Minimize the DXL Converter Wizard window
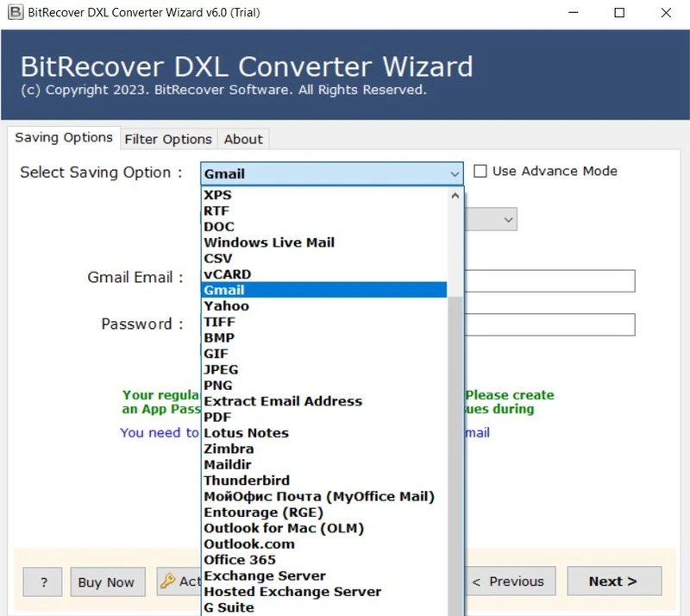The height and width of the screenshot is (616, 690). pyautogui.click(x=574, y=13)
